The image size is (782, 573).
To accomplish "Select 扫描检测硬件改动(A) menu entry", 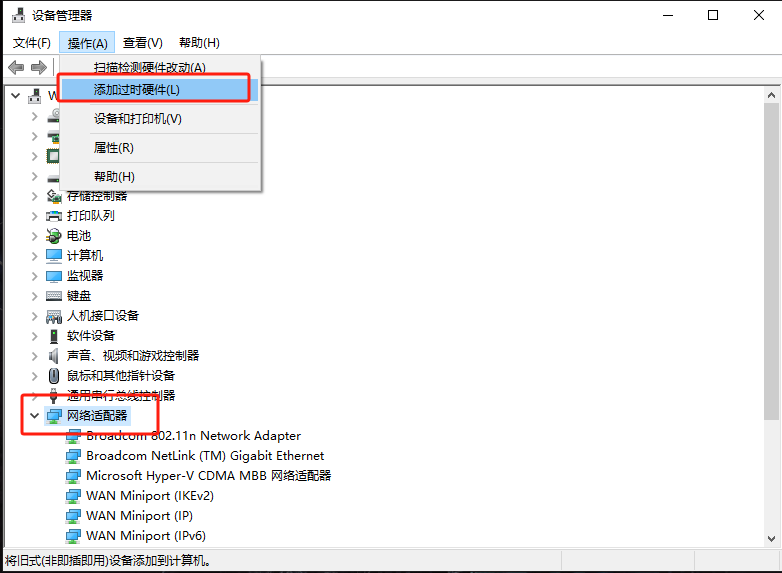I will (149, 67).
